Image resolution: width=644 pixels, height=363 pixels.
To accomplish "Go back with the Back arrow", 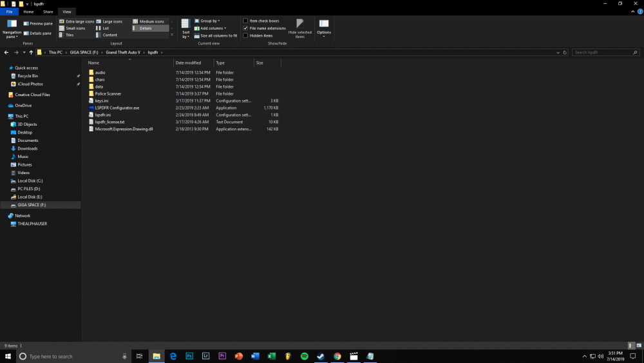I will [6, 53].
